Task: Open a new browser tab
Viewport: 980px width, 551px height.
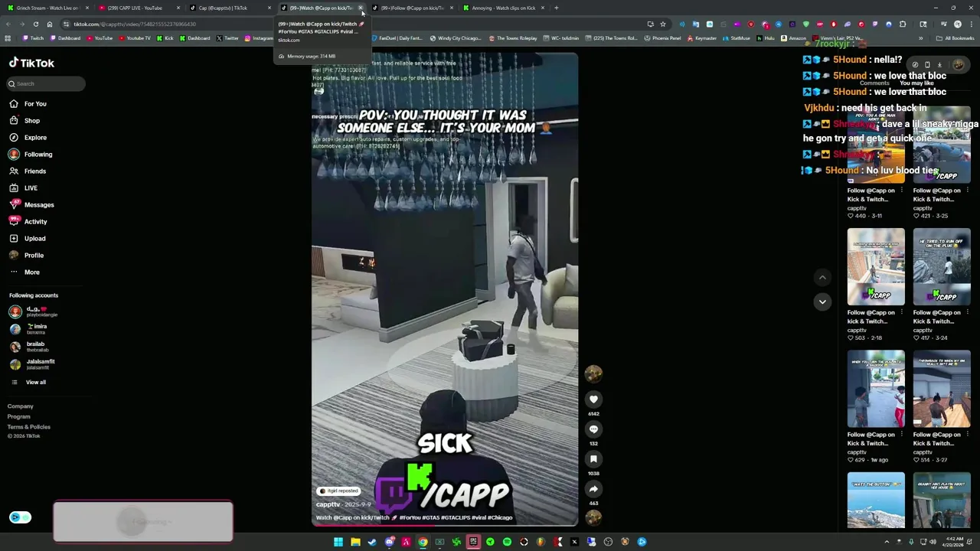Action: click(557, 8)
